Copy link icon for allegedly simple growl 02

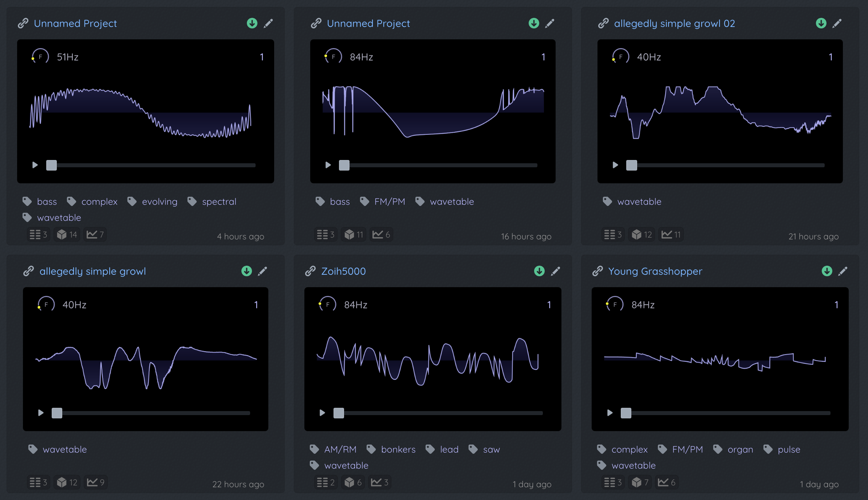[603, 23]
